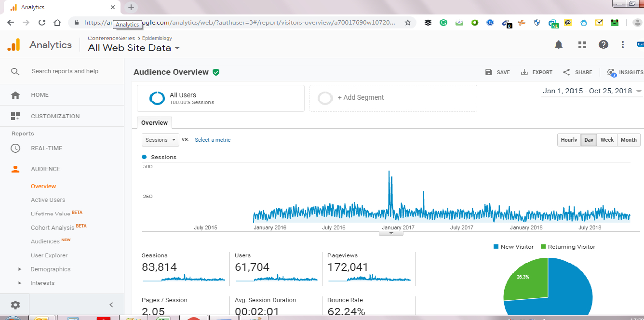Screen dimensions: 644x320
Task: Click the Export button
Action: [537, 72]
